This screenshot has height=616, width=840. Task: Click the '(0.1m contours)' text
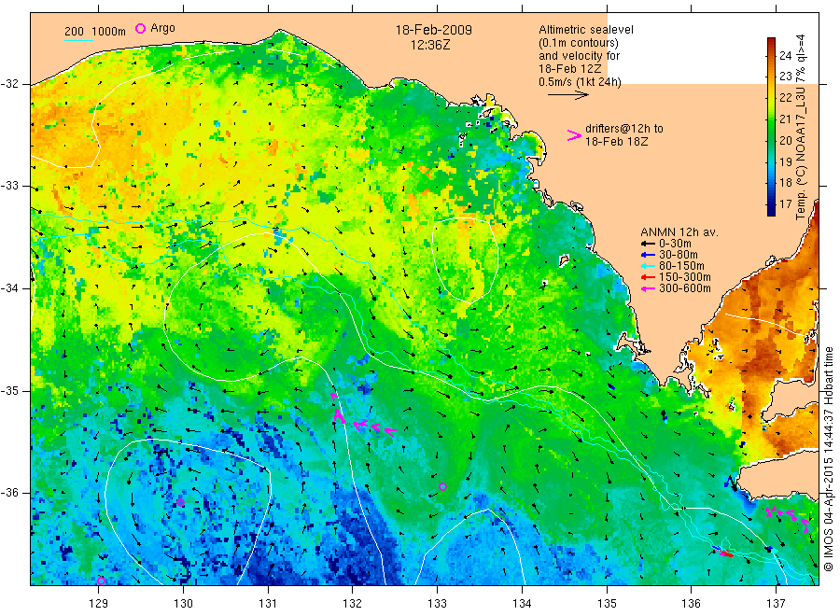[578, 43]
